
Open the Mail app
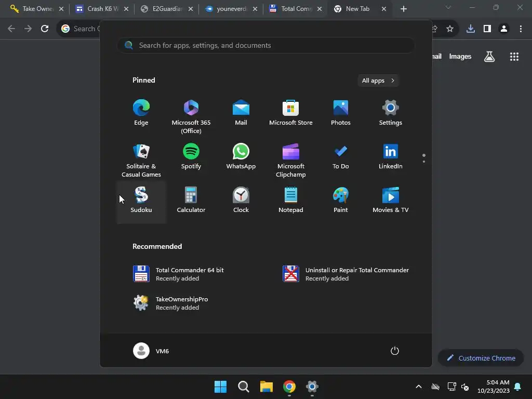(241, 113)
